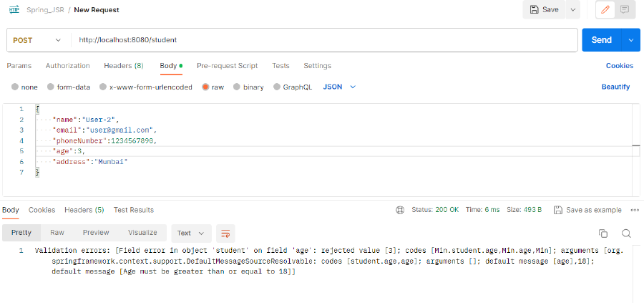Click the request URL input field
The height and width of the screenshot is (303, 644).
coord(324,40)
